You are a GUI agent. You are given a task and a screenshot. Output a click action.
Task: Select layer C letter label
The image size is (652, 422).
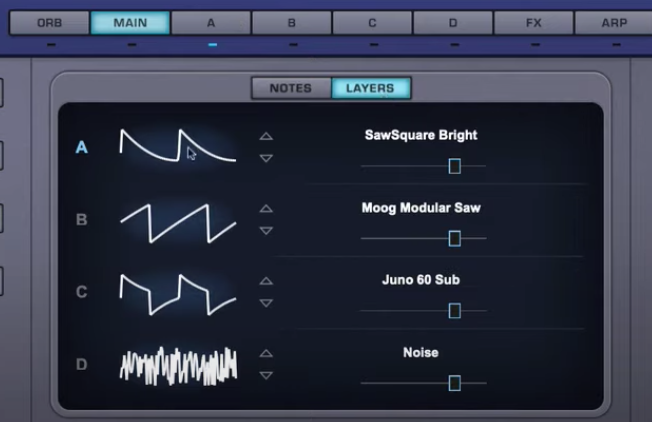[x=82, y=292]
